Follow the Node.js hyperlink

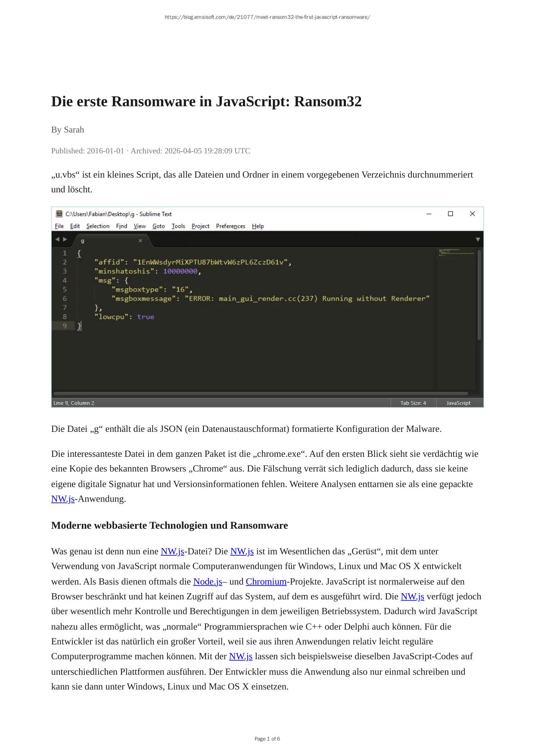pyautogui.click(x=208, y=582)
